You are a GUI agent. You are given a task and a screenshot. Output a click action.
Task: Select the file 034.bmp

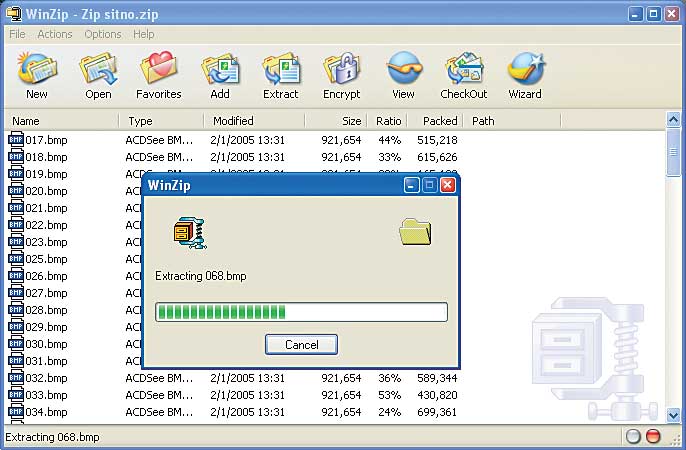[x=46, y=412]
